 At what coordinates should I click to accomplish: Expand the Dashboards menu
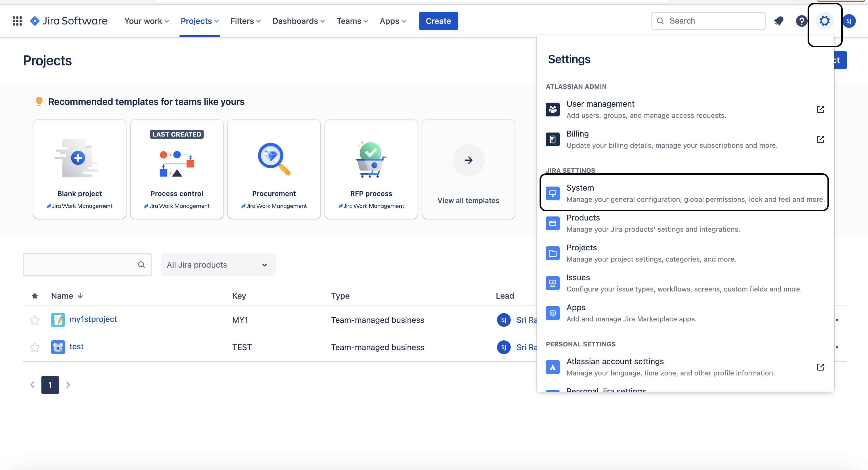point(299,21)
